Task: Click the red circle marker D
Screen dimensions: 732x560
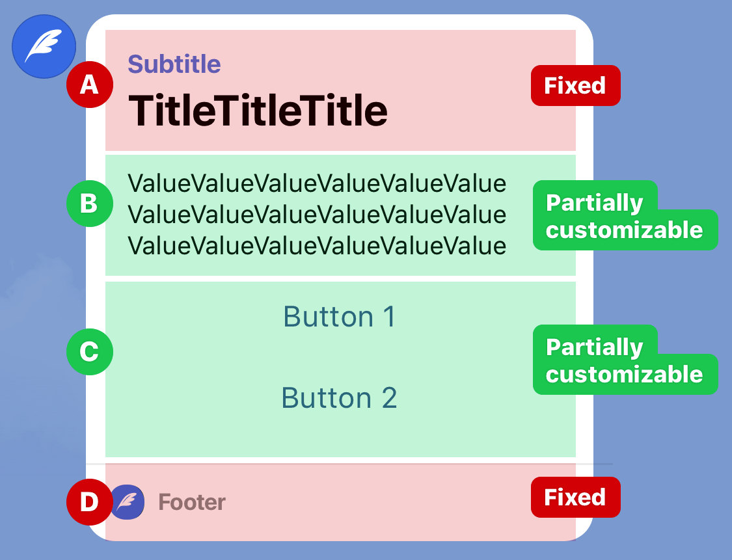Action: click(90, 502)
